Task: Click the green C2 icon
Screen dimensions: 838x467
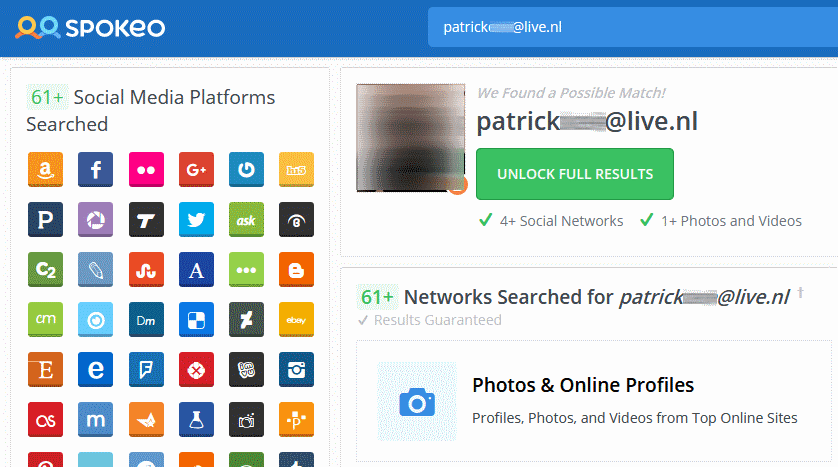Action: [x=45, y=269]
